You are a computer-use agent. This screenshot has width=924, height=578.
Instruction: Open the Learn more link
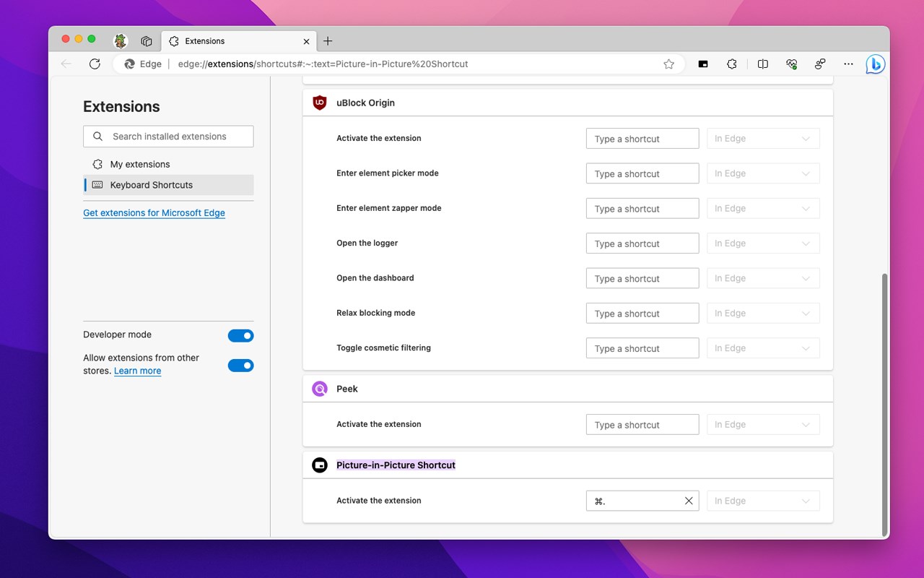point(137,371)
